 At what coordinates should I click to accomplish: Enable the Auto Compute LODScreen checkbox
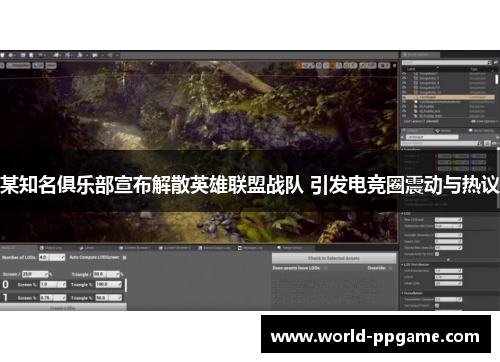[x=125, y=257]
